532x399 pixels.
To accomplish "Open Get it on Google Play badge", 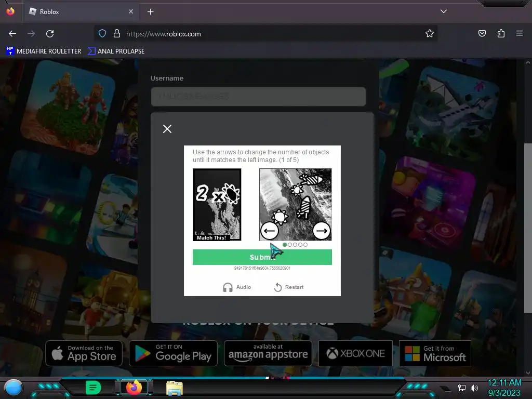I will pyautogui.click(x=173, y=353).
